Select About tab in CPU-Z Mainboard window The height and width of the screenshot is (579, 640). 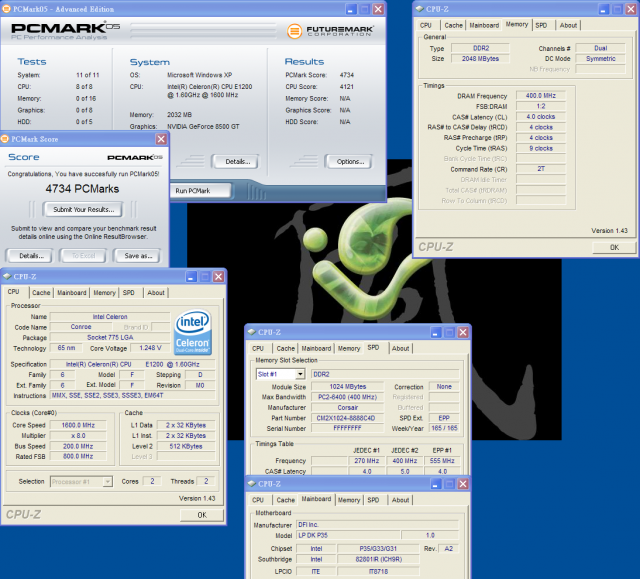[400, 500]
